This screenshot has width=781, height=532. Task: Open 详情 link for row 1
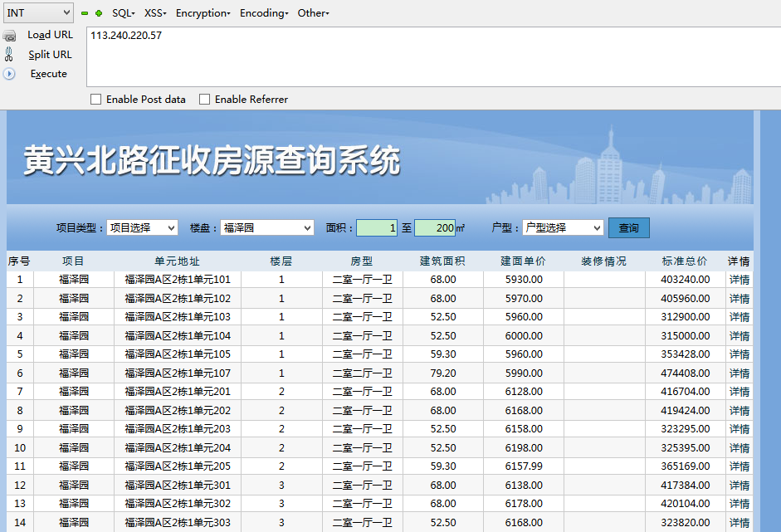point(740,280)
